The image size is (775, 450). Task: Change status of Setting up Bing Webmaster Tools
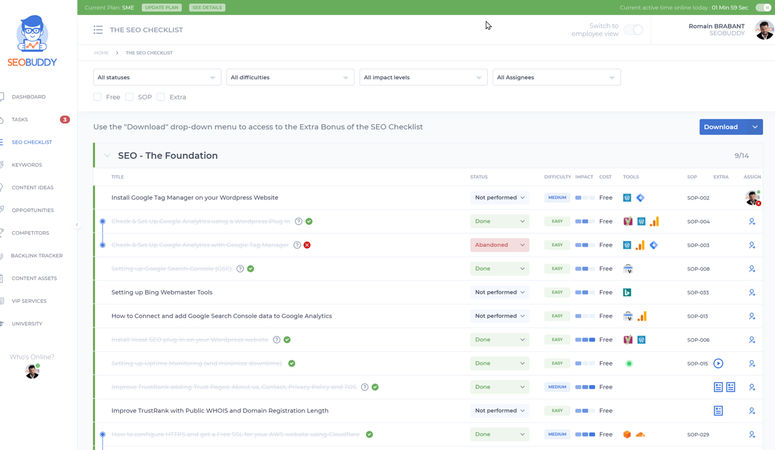coord(499,292)
